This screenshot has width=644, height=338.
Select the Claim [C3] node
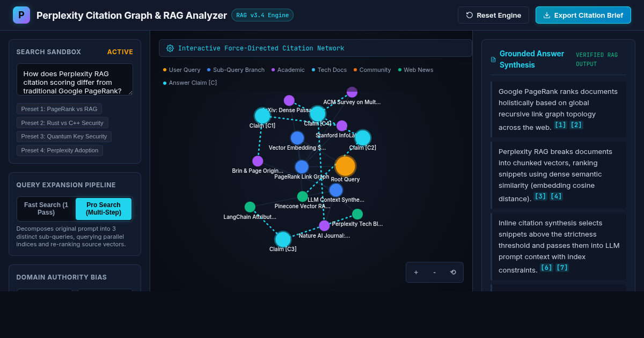(x=283, y=239)
